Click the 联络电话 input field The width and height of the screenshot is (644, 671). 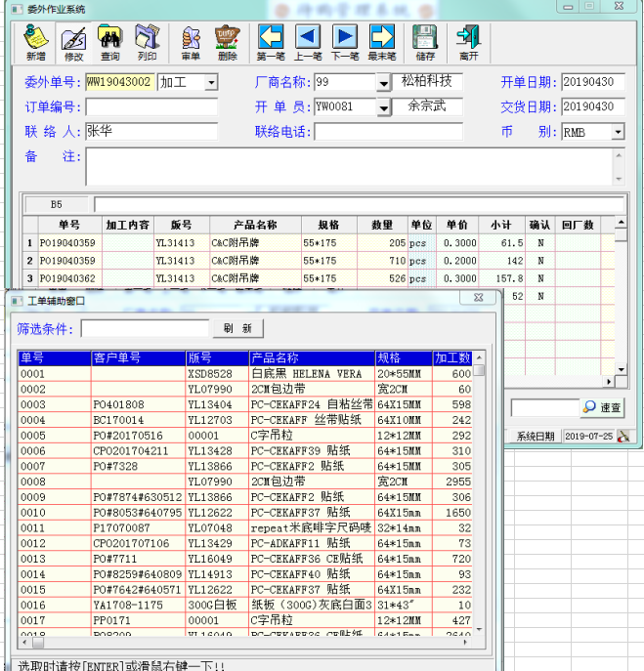388,132
